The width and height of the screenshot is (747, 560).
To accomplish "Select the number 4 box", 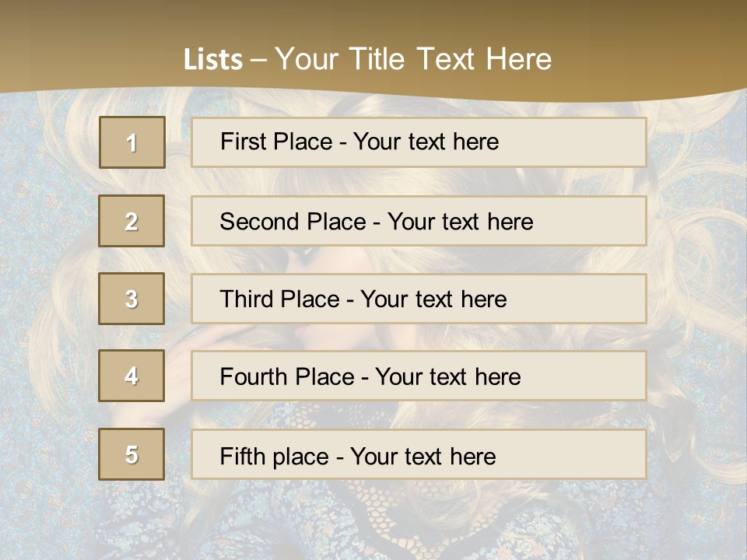I will click(132, 376).
